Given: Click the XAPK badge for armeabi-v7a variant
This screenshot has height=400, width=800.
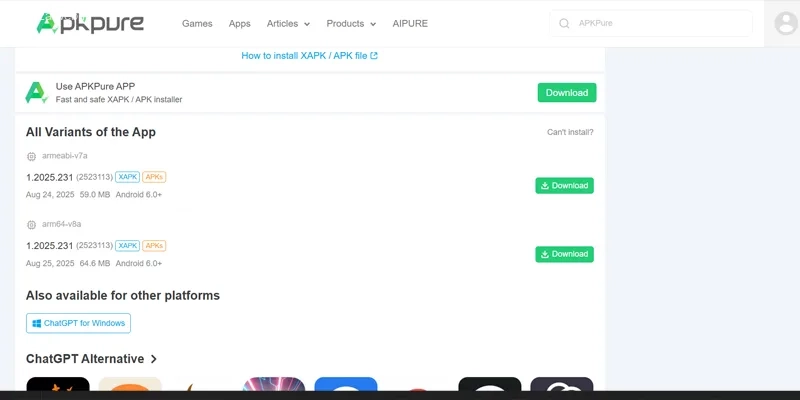Looking at the screenshot, I should 128,177.
